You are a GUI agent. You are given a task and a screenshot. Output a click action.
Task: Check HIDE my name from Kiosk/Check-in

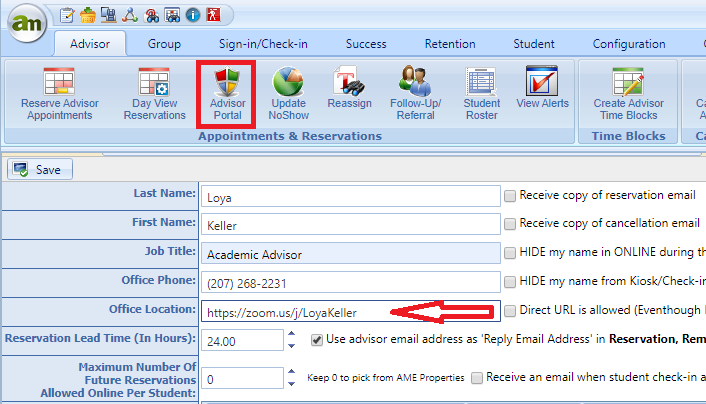pos(510,282)
